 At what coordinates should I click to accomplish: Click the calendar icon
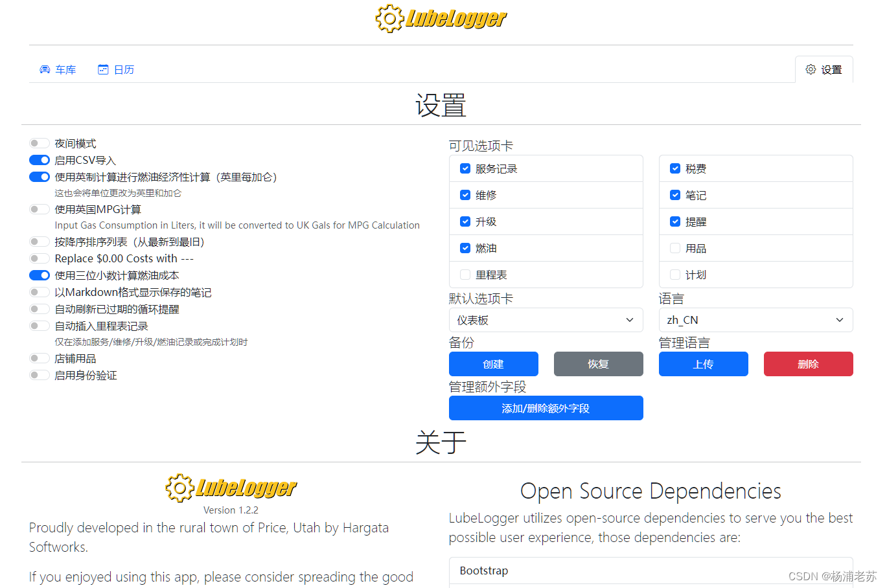103,69
